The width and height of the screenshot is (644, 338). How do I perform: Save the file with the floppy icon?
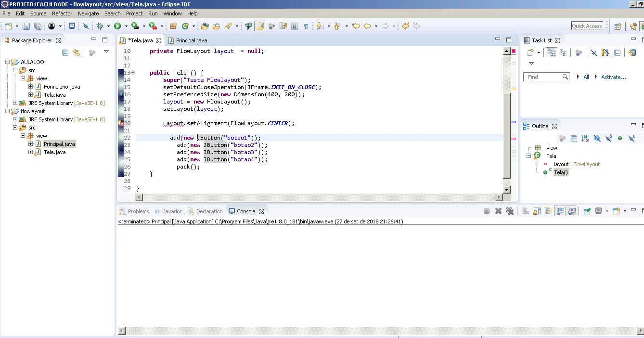(x=26, y=26)
